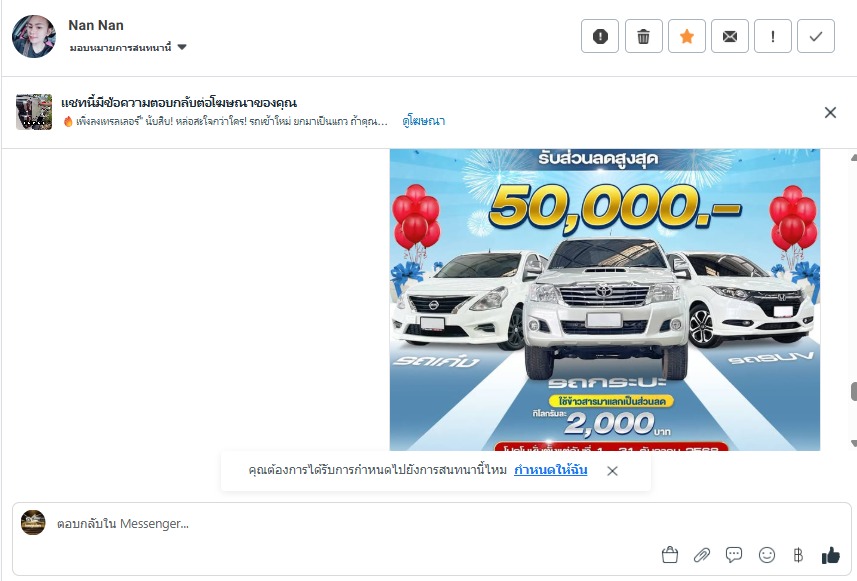Viewport: 857px width, 581px height.
Task: Mark conversation as done with checkmark
Action: 816,36
